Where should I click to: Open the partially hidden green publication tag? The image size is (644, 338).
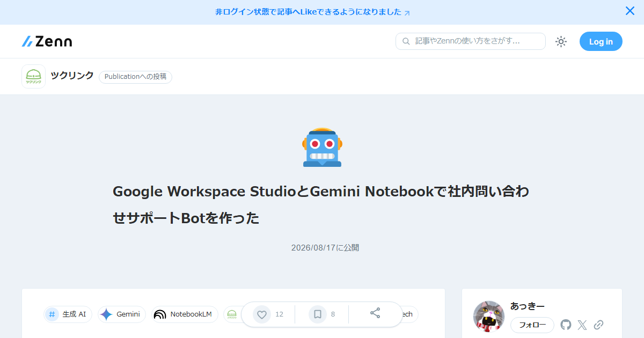pos(232,314)
